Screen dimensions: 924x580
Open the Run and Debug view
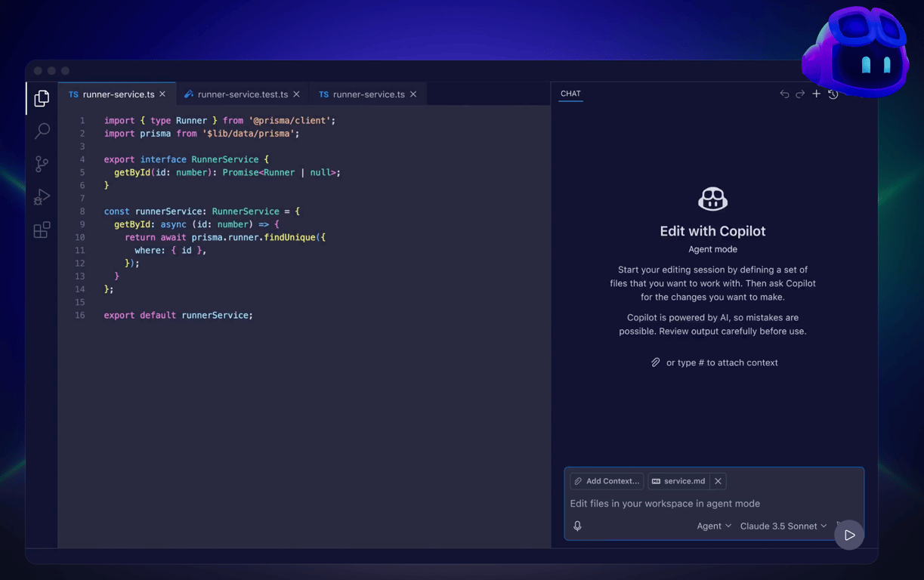pyautogui.click(x=42, y=197)
